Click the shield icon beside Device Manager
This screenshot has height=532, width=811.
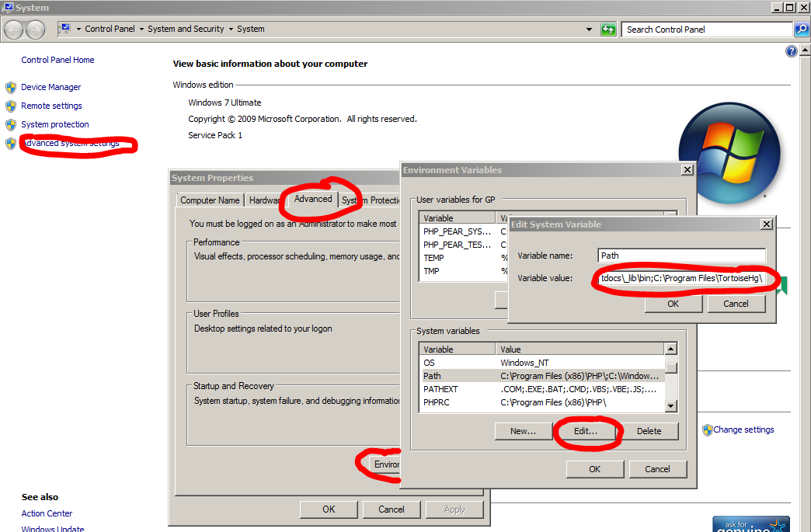[11, 87]
